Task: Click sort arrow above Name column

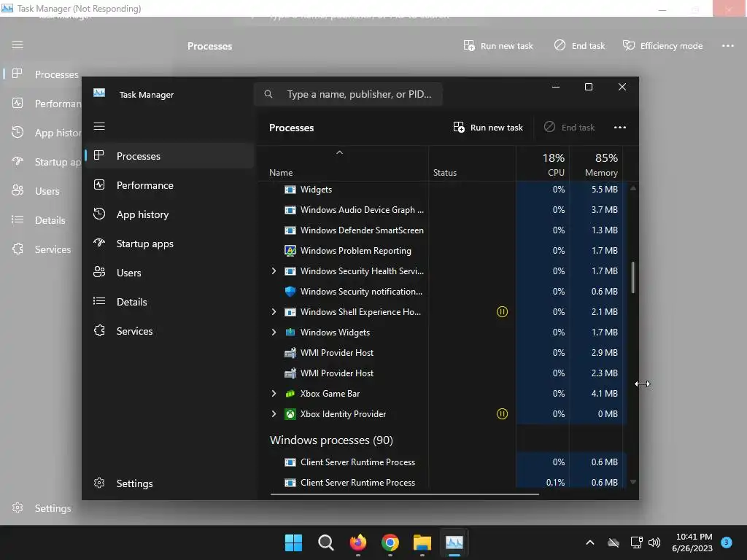Action: click(340, 152)
